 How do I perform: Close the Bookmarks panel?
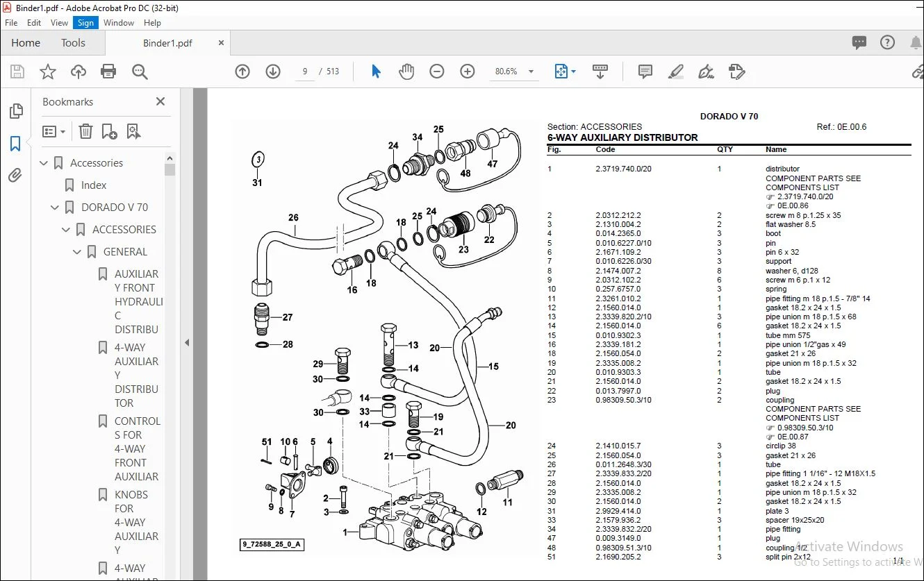pyautogui.click(x=160, y=101)
